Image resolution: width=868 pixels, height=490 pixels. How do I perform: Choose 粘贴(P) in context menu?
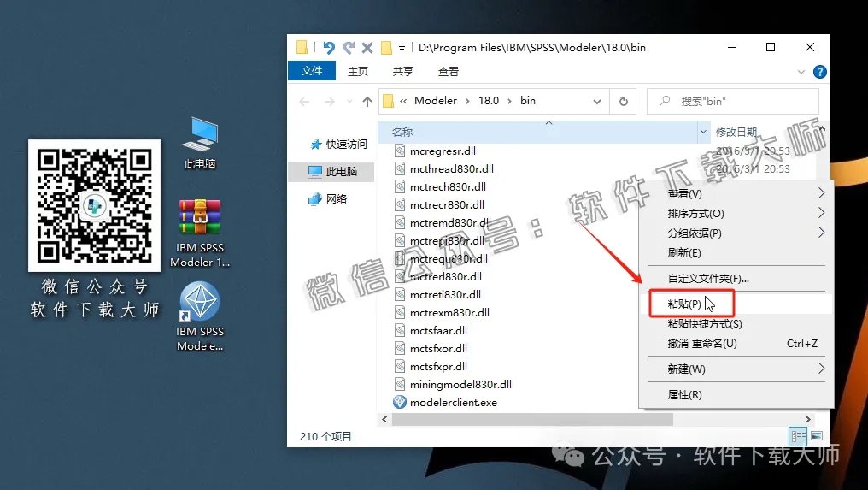coord(736,304)
